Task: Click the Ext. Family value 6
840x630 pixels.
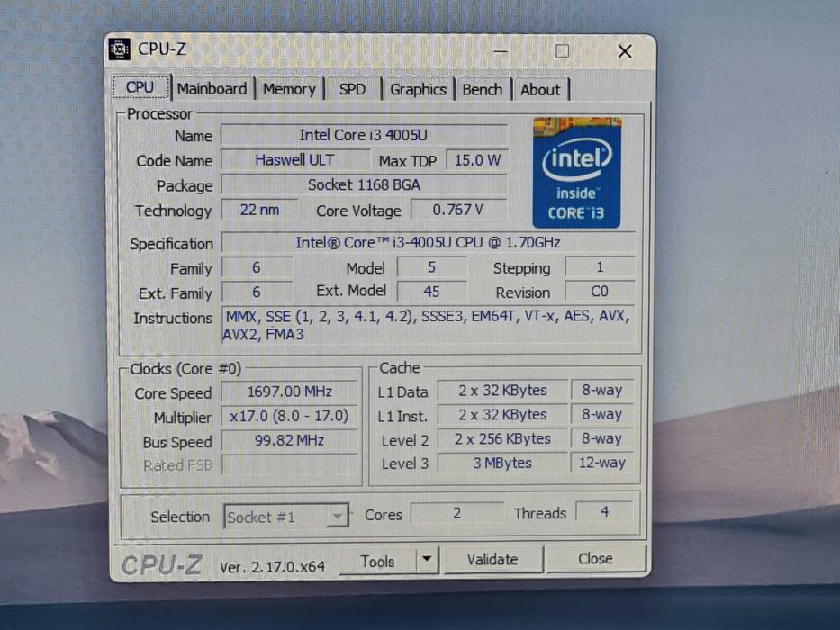Action: pos(257,292)
